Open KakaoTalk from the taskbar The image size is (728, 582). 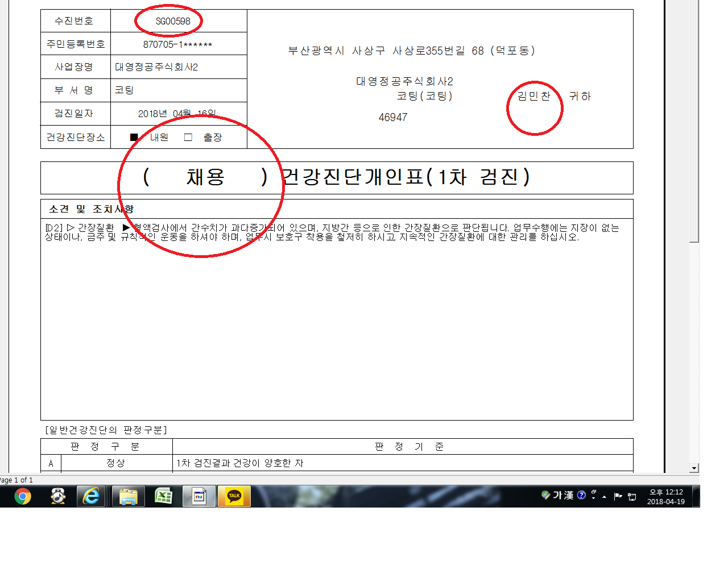pyautogui.click(x=234, y=497)
